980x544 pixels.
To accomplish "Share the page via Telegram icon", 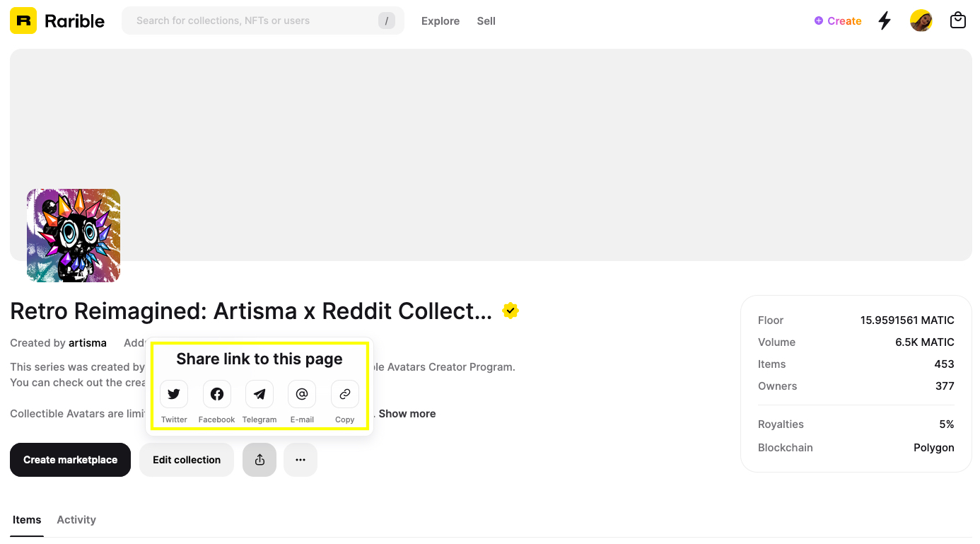I will (x=259, y=394).
